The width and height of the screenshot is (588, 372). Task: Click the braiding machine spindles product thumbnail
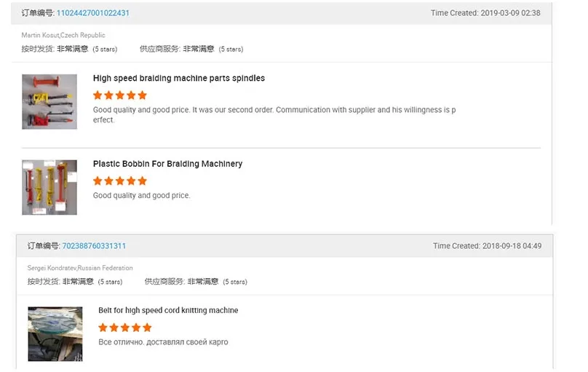click(49, 101)
